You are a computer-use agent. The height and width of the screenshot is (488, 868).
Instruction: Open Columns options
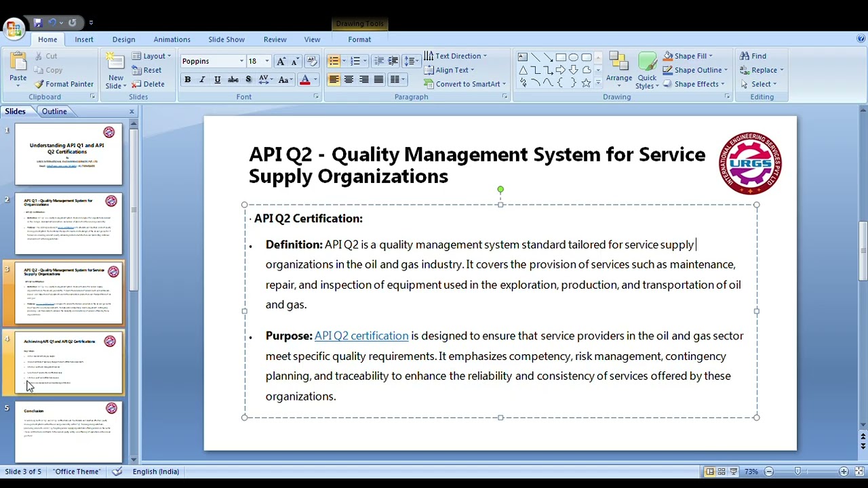coord(397,80)
